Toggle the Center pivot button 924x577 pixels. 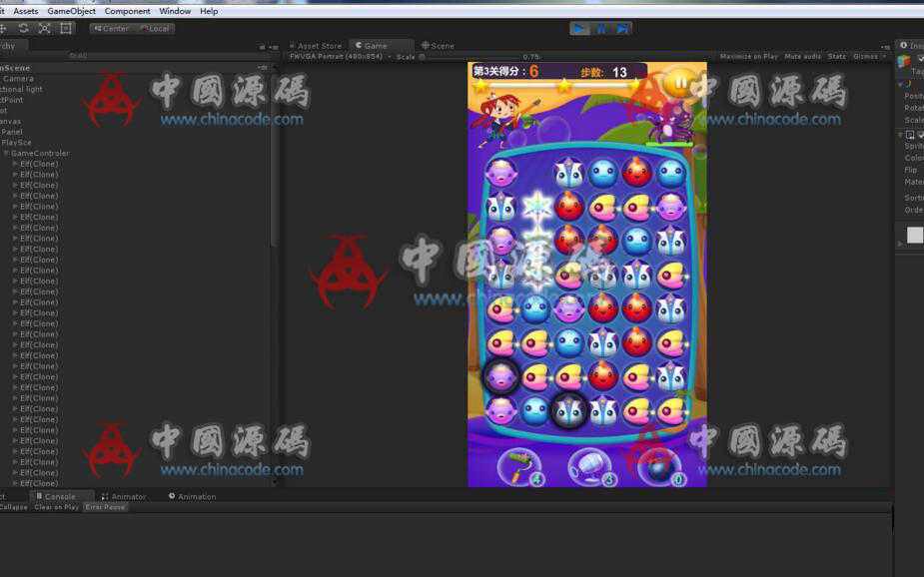coord(110,28)
